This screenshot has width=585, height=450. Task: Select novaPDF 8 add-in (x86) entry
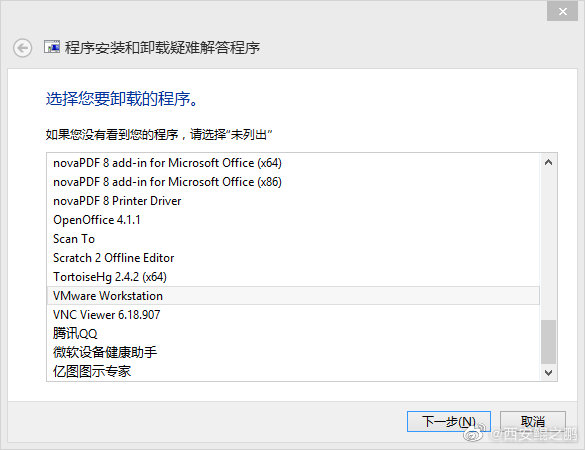[x=293, y=182]
